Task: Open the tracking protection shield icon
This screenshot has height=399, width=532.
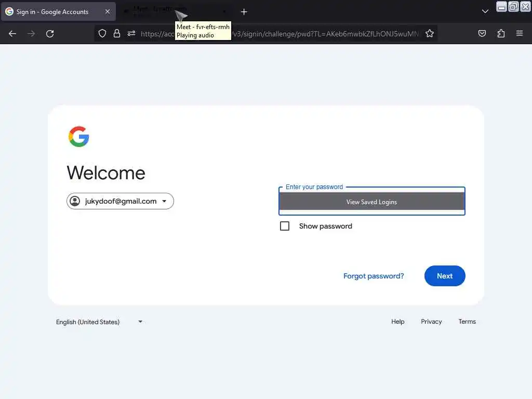Action: click(x=102, y=34)
